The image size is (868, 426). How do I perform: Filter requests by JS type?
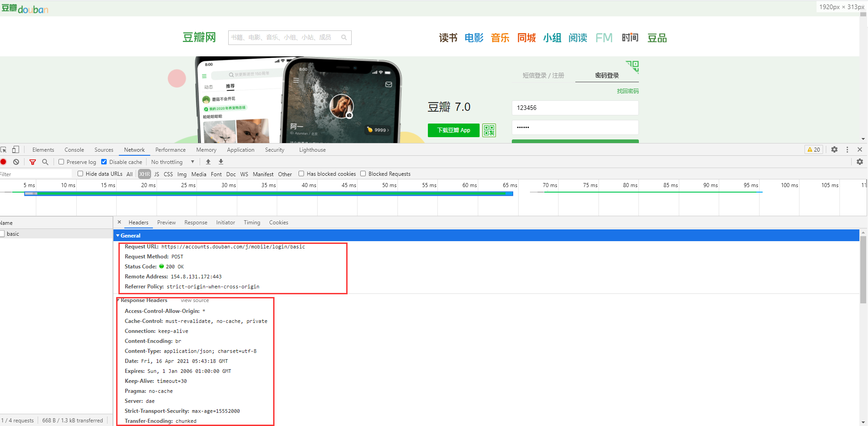point(157,174)
